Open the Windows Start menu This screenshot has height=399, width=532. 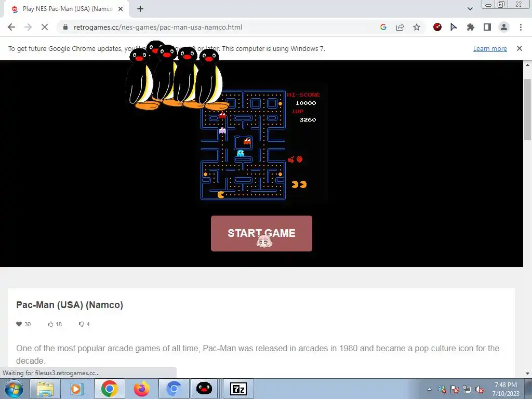[x=14, y=389]
